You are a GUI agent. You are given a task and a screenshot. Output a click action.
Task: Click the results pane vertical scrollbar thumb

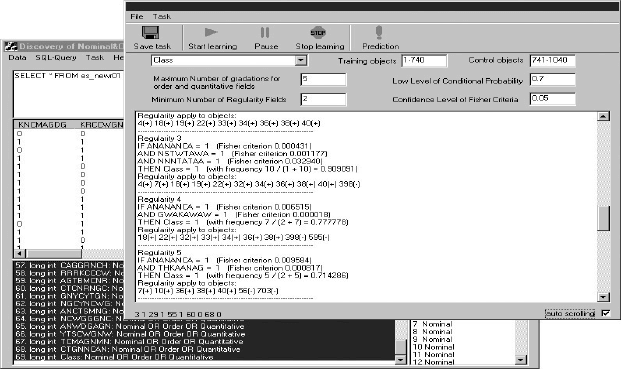(603, 218)
